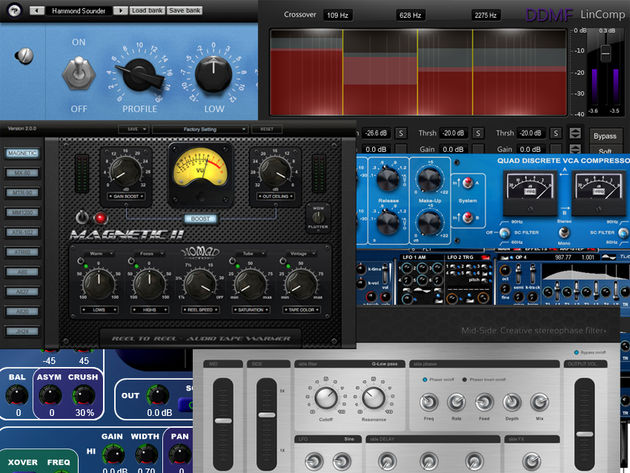
Task: Toggle the small power switch above the Saturation knob
Action: coord(232,261)
